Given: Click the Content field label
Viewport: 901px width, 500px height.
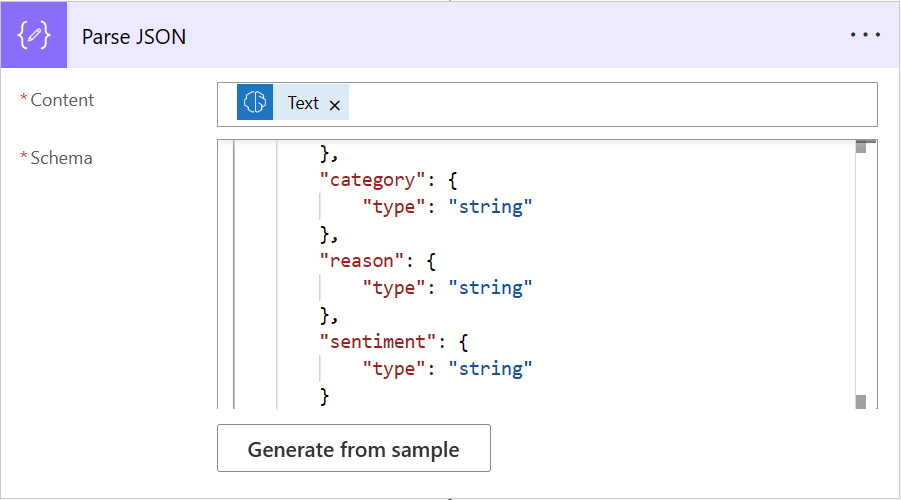Looking at the screenshot, I should tap(62, 100).
